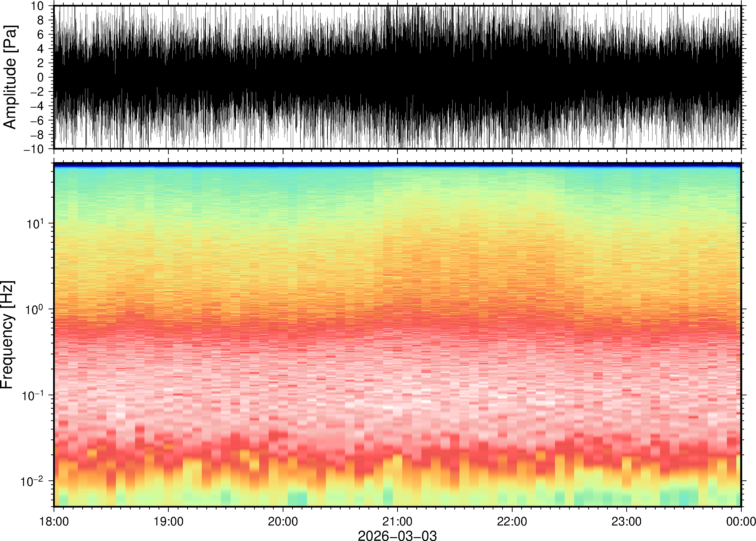Click the 6 amplitude tick label
Image resolution: width=756 pixels, height=541 pixels.
point(41,34)
